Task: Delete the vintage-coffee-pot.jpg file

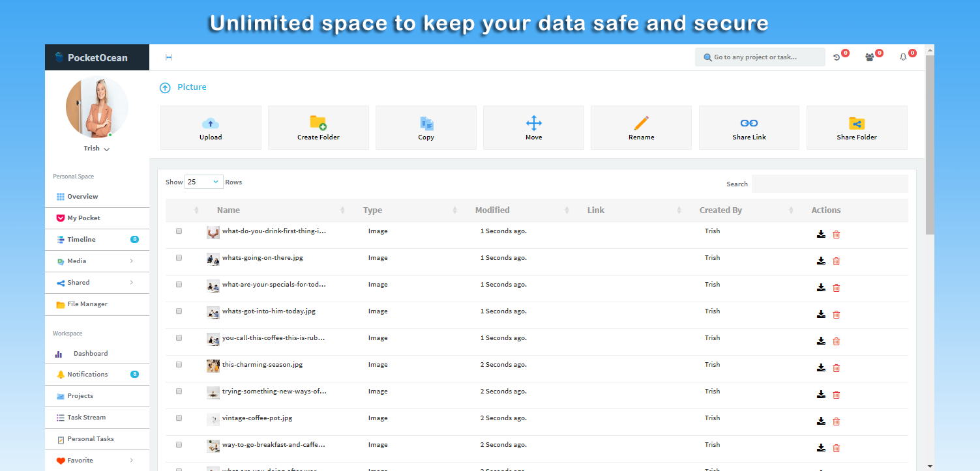Action: 837,421
